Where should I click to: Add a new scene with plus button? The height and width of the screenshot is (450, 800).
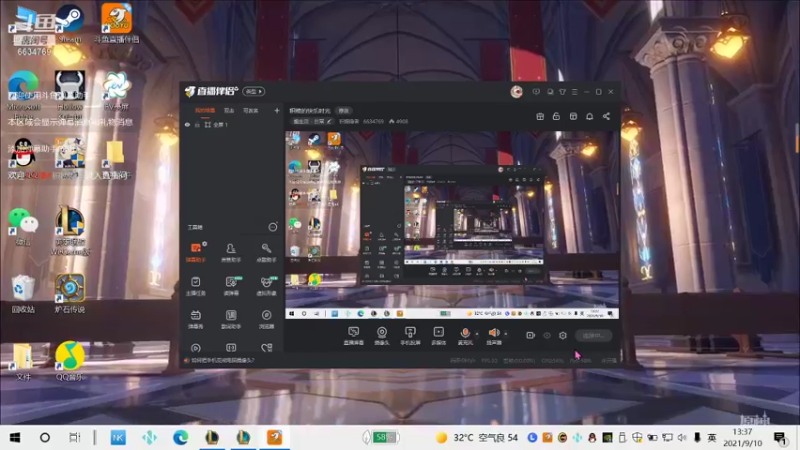[x=277, y=110]
